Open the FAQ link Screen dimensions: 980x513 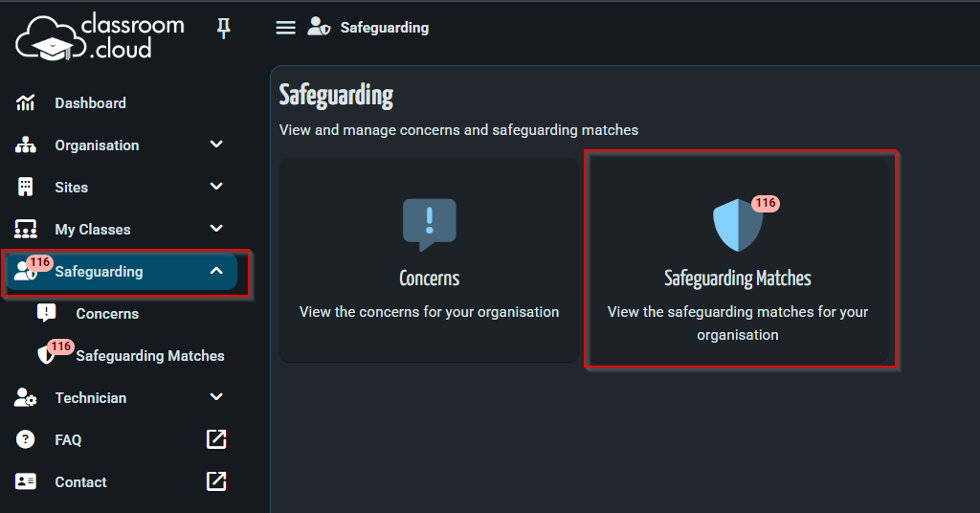pyautogui.click(x=68, y=440)
